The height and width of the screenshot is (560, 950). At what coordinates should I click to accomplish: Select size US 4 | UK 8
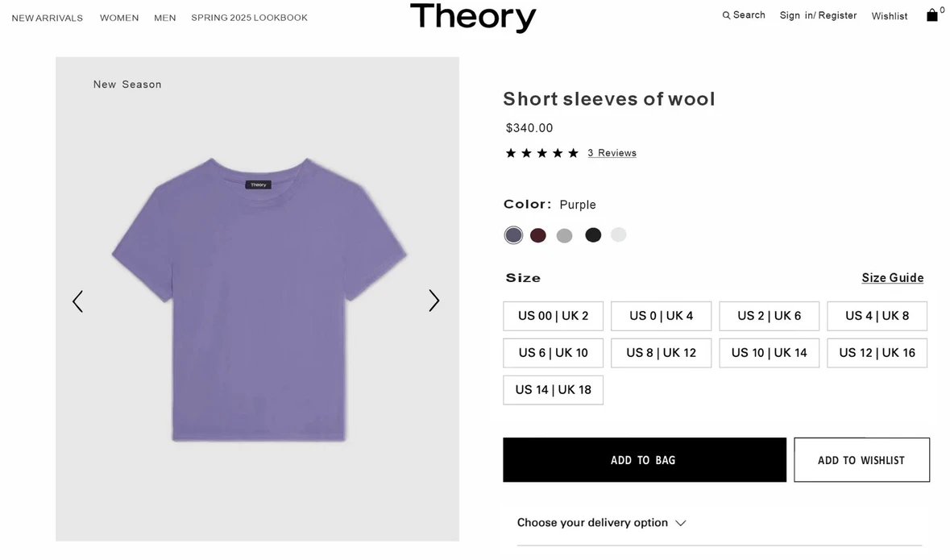877,316
